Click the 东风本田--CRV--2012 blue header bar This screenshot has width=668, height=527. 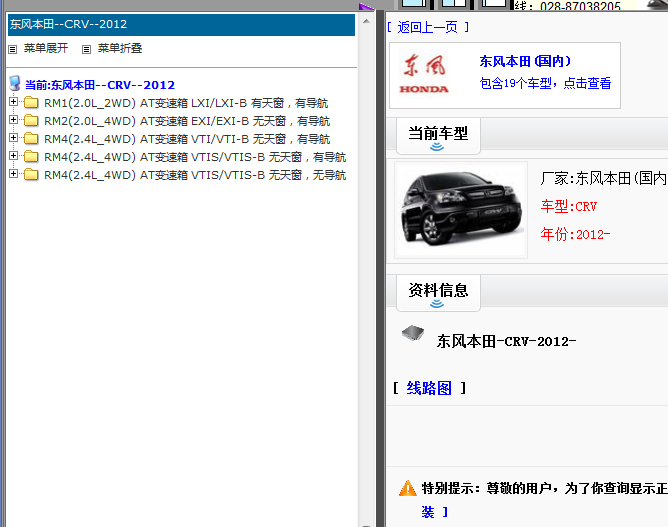tap(181, 25)
